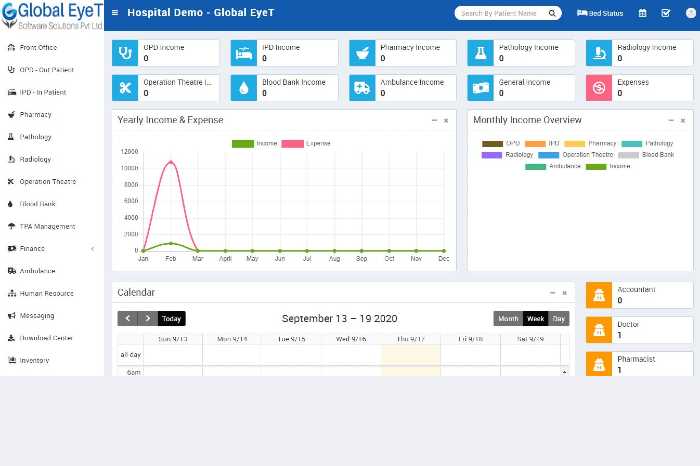Screen dimensions: 700x466
Task: Click the Bed Status link
Action: 600,13
